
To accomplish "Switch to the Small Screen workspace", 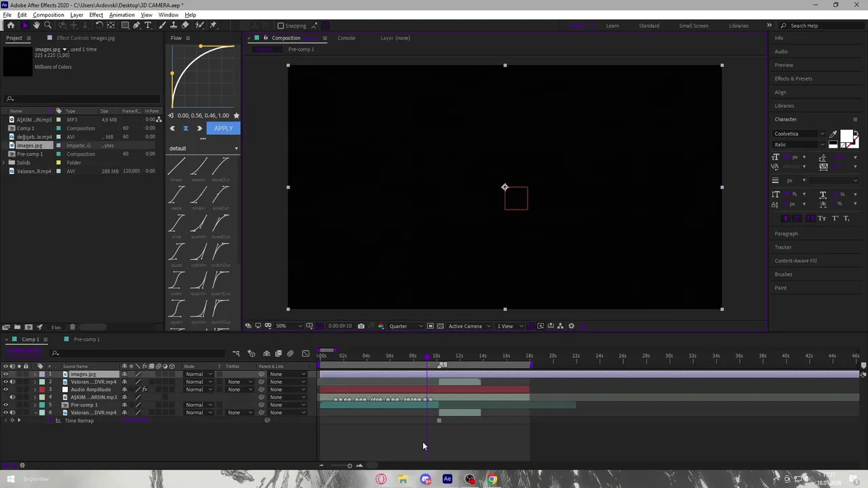I will pyautogui.click(x=694, y=26).
